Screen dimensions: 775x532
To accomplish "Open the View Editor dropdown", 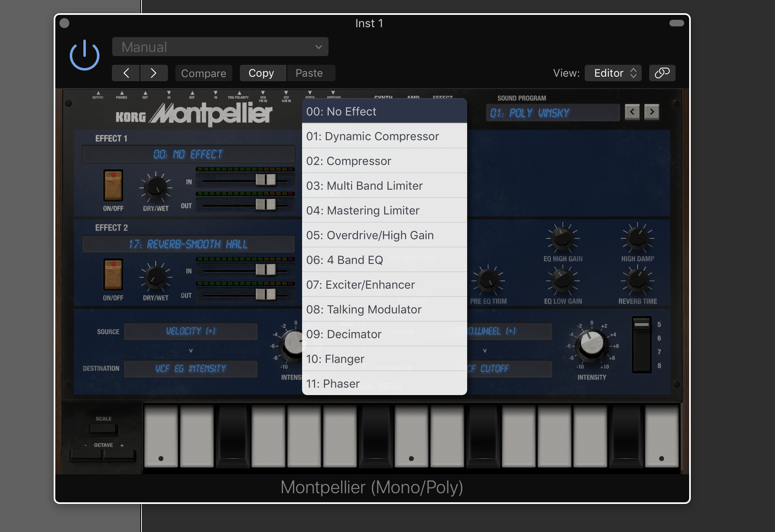I will 613,73.
